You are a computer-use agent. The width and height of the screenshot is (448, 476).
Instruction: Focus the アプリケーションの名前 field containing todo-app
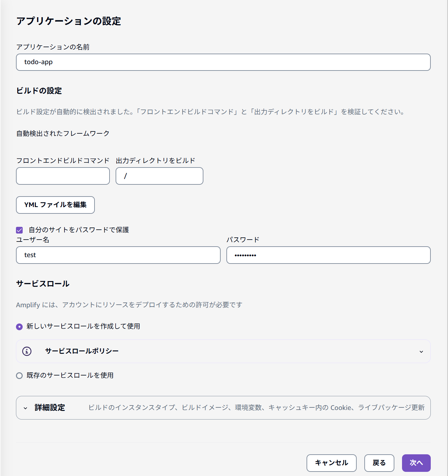pyautogui.click(x=223, y=62)
